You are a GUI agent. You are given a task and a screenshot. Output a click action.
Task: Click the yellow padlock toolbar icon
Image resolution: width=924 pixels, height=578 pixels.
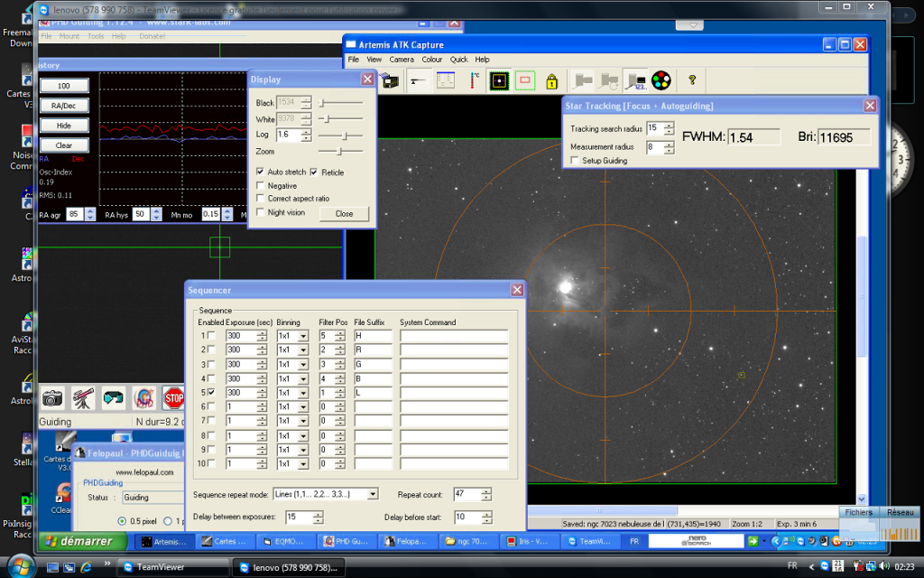551,81
